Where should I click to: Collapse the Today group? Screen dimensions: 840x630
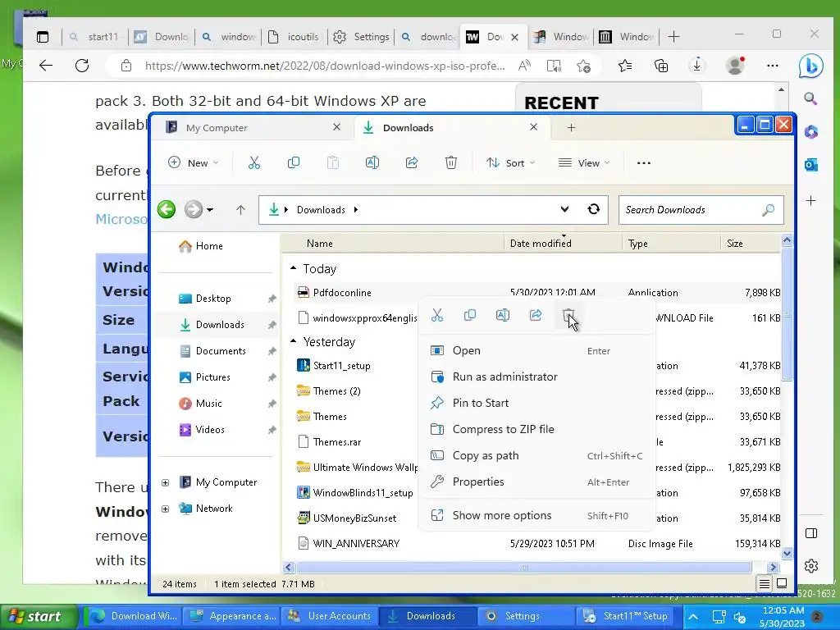[293, 268]
